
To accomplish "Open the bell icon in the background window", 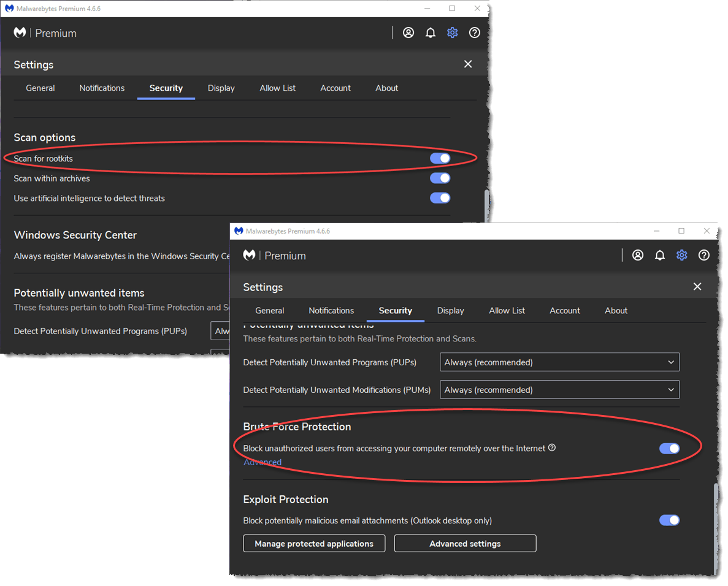I will point(431,32).
